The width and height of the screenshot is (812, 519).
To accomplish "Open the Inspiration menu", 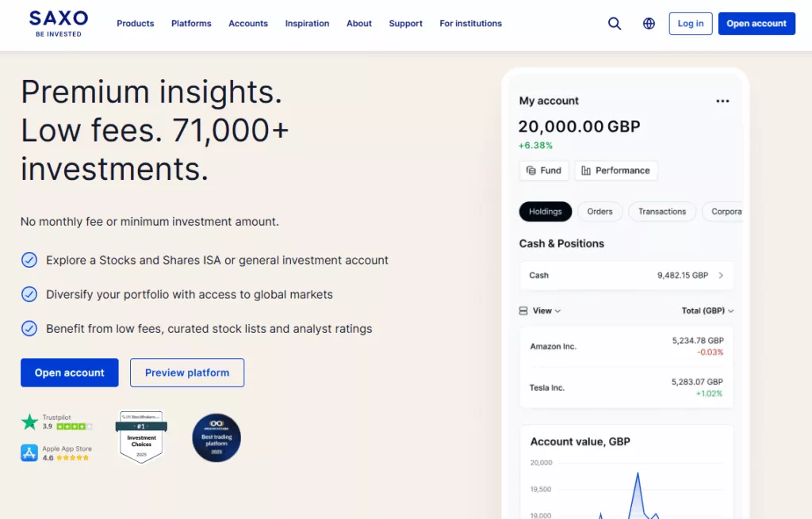I will (x=307, y=23).
